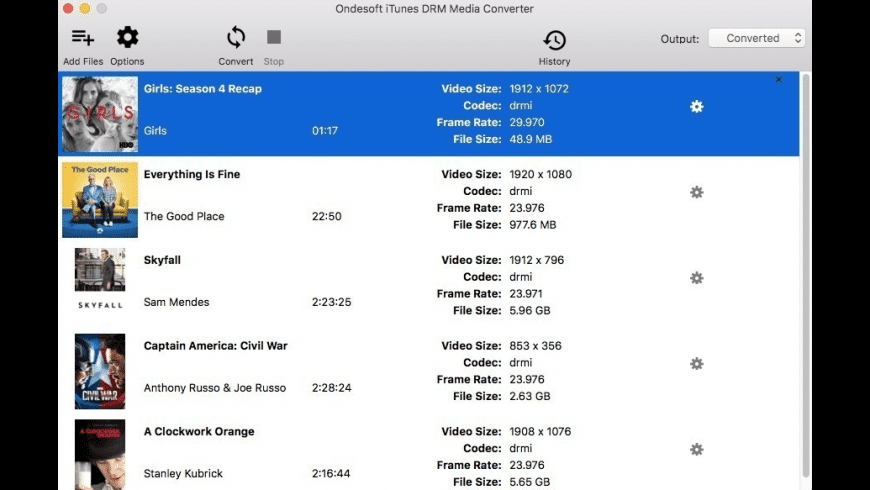Click the Civil War poster thumbnail
Screen dimensions: 870x490
coord(100,371)
